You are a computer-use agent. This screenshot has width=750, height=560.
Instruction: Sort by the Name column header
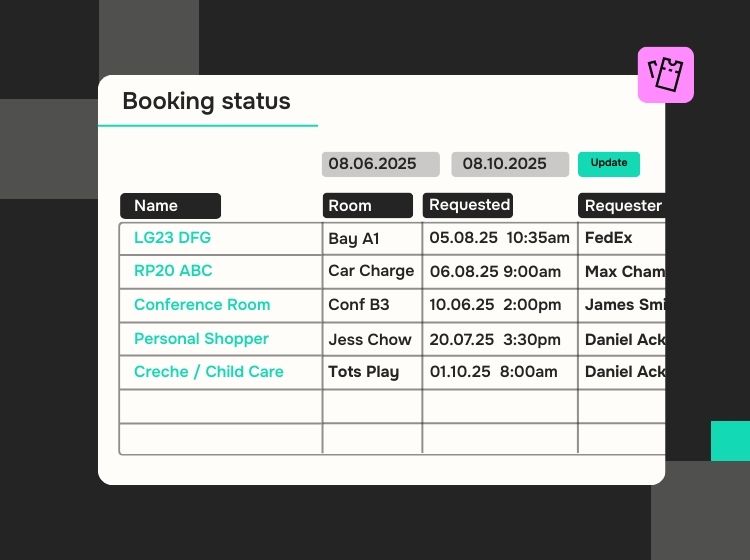170,206
